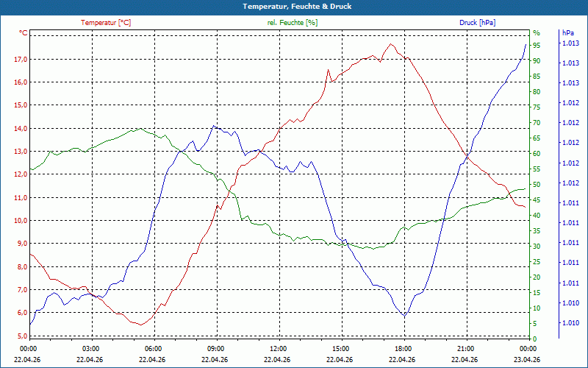Click the green "%" axis unit label
The image size is (588, 368).
[537, 33]
